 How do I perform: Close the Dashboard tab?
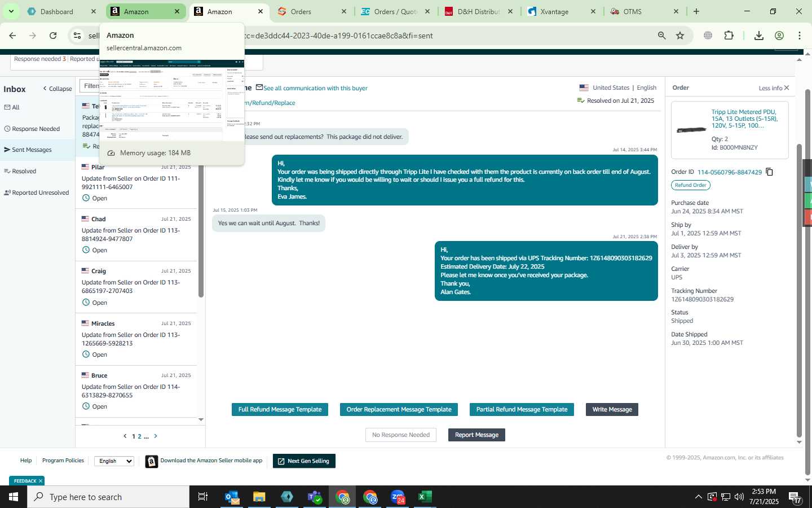tap(94, 11)
